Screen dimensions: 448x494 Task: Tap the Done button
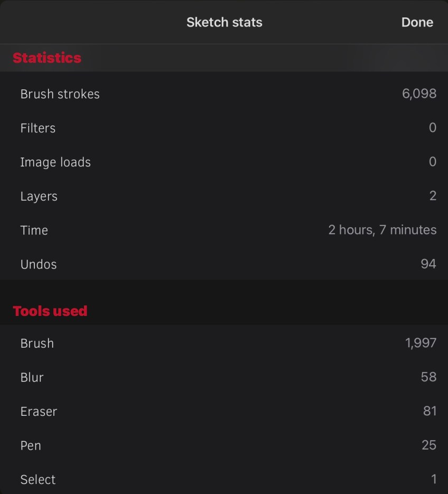pyautogui.click(x=417, y=22)
